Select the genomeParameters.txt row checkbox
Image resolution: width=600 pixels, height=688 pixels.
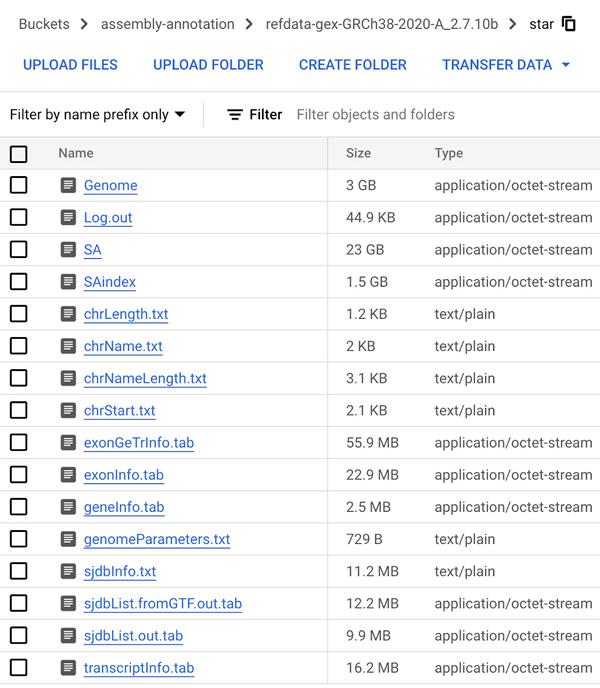pos(19,539)
